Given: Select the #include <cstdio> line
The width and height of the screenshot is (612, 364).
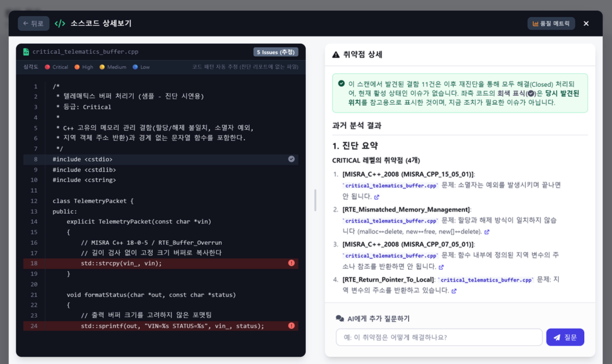Looking at the screenshot, I should pos(161,159).
